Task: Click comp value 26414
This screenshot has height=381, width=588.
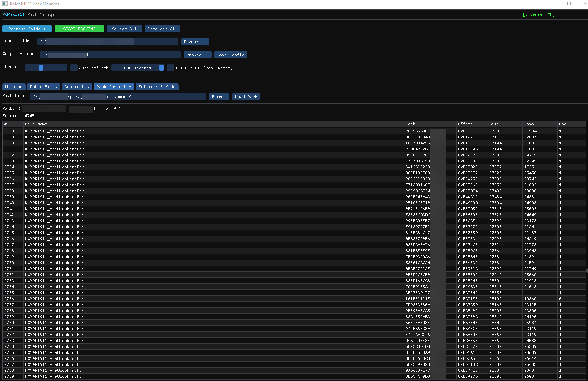Action: click(x=530, y=358)
